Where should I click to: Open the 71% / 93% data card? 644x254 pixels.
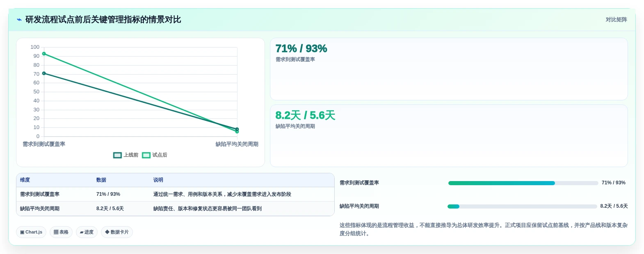(x=449, y=69)
